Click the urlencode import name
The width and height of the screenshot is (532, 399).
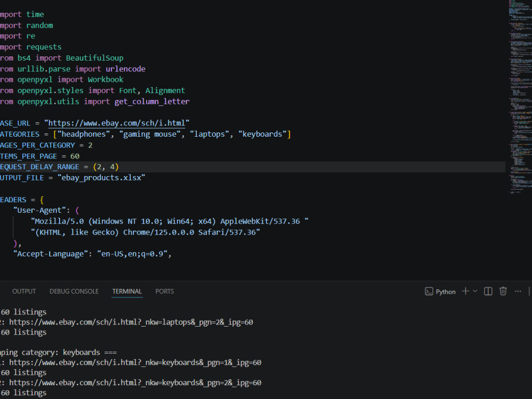(x=126, y=69)
